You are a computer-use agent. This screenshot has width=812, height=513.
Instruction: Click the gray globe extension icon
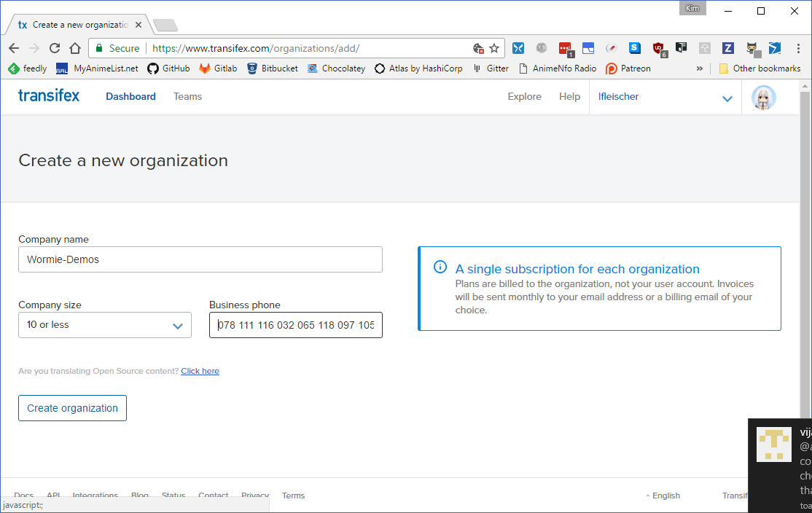click(541, 48)
